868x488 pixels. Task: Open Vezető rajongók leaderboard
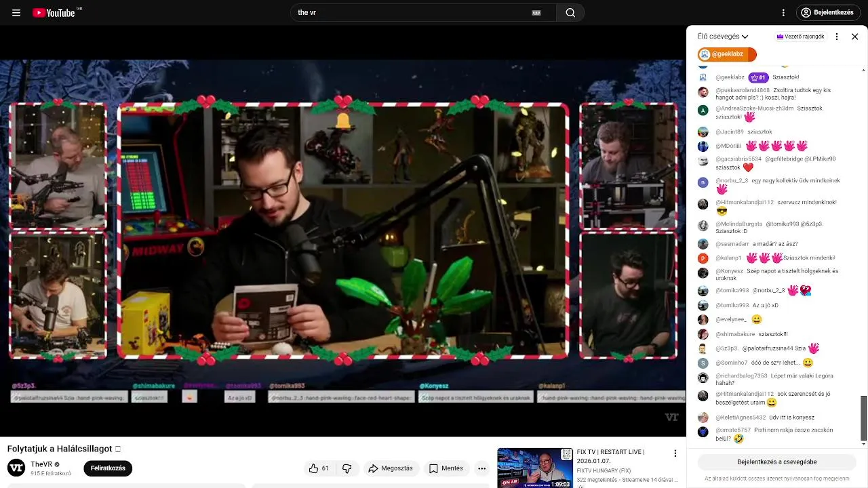pos(801,37)
